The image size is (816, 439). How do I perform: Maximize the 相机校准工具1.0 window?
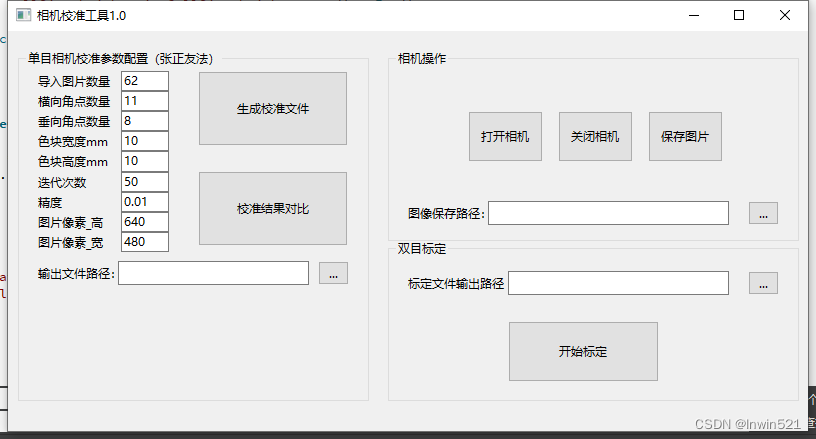click(x=739, y=15)
